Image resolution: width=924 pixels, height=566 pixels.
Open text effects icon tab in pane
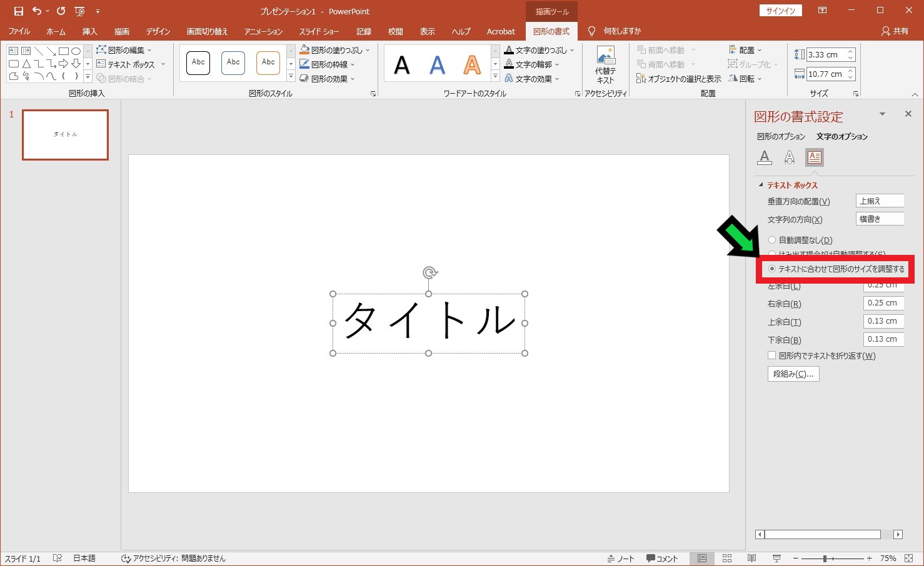pos(790,157)
